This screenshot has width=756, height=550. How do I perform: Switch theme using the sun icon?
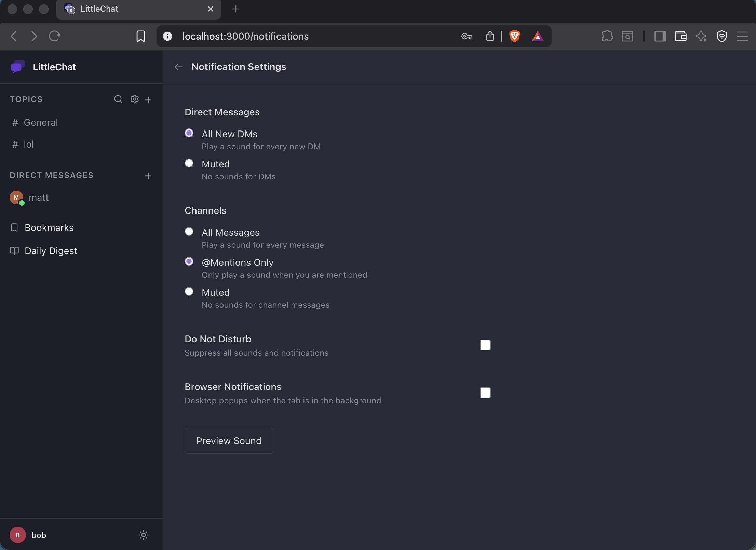[x=143, y=535]
